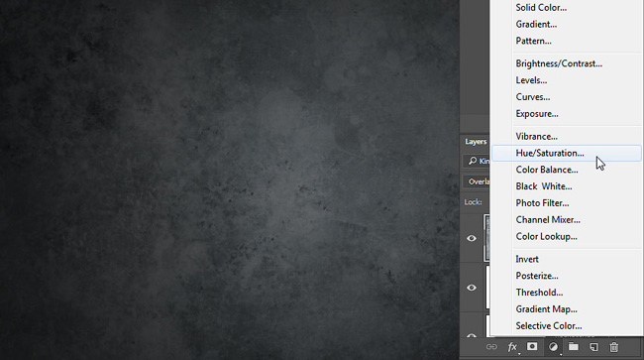Image resolution: width=644 pixels, height=360 pixels.
Task: Open the layer Kind filter dropdown
Action: click(477, 161)
